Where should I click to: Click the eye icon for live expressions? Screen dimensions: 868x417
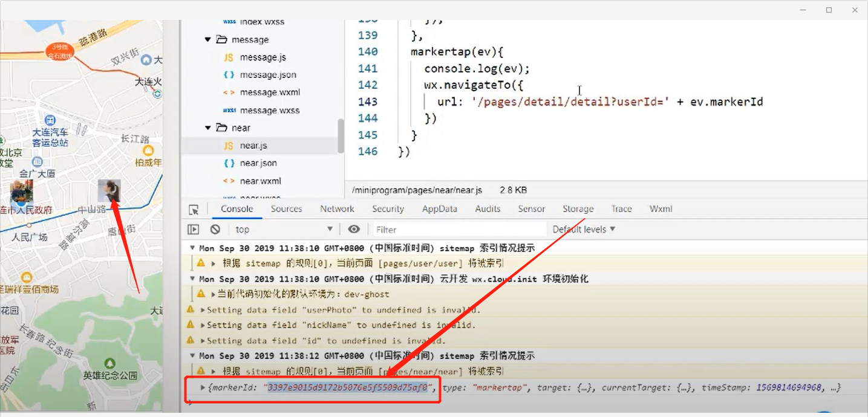click(354, 229)
